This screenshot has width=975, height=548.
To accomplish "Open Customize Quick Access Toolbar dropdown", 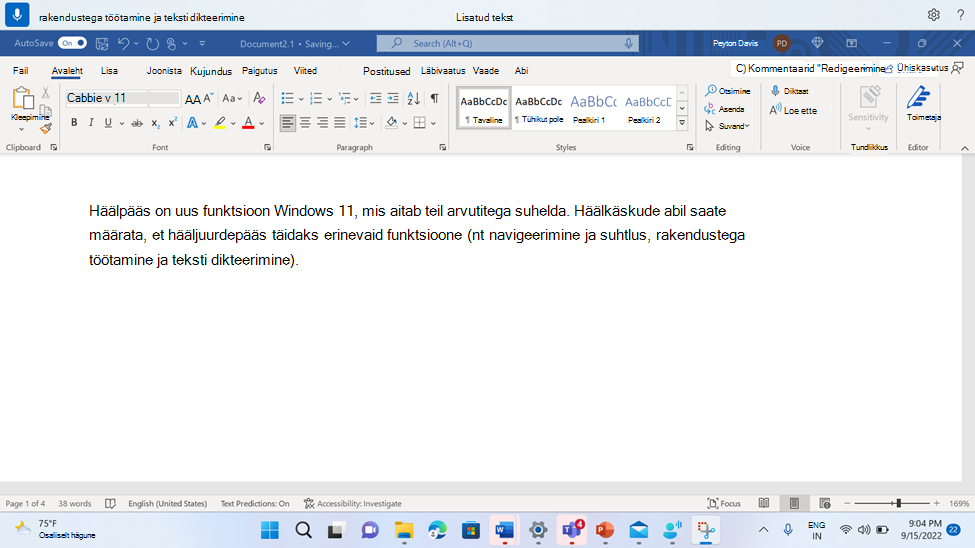I will pyautogui.click(x=202, y=44).
